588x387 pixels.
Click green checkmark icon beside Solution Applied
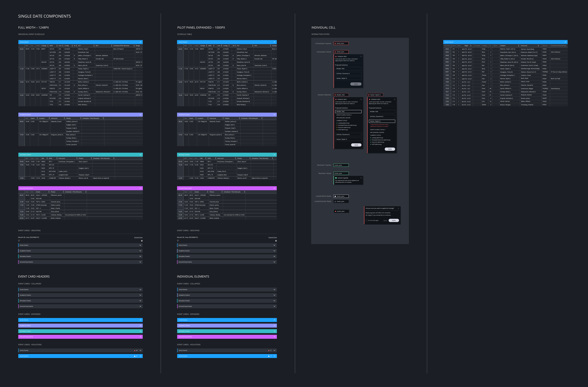336,178
